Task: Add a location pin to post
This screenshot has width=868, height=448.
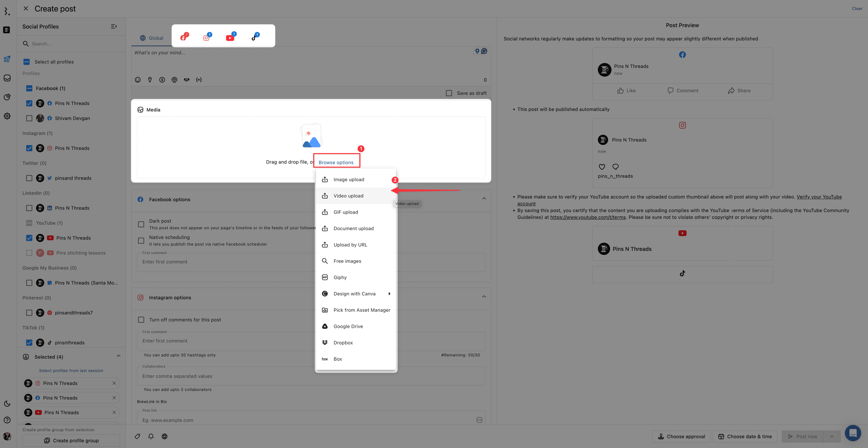Action: tap(150, 80)
